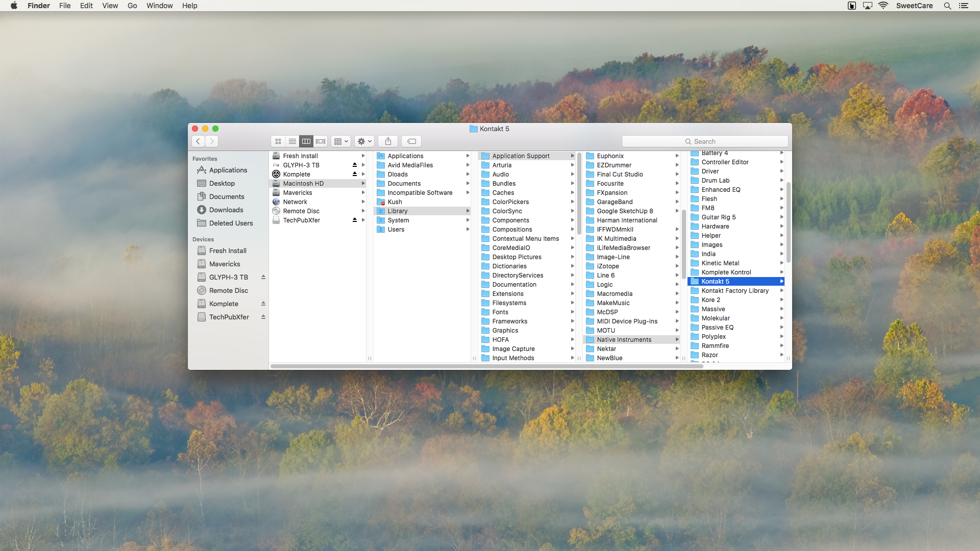Select the Massive folder
This screenshot has height=551, width=980.
(x=737, y=309)
